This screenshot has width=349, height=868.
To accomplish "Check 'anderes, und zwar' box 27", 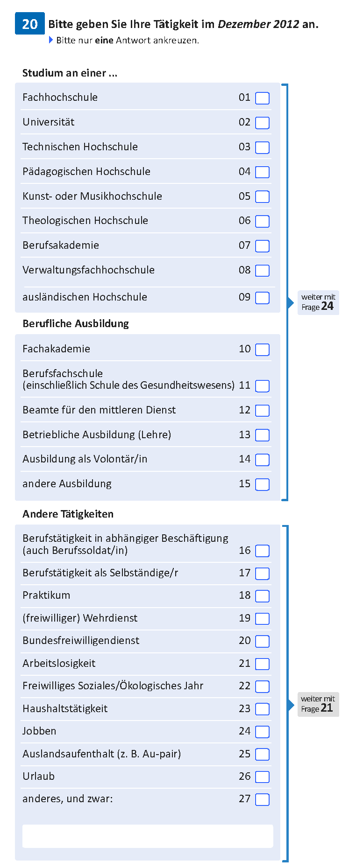I will [x=263, y=799].
